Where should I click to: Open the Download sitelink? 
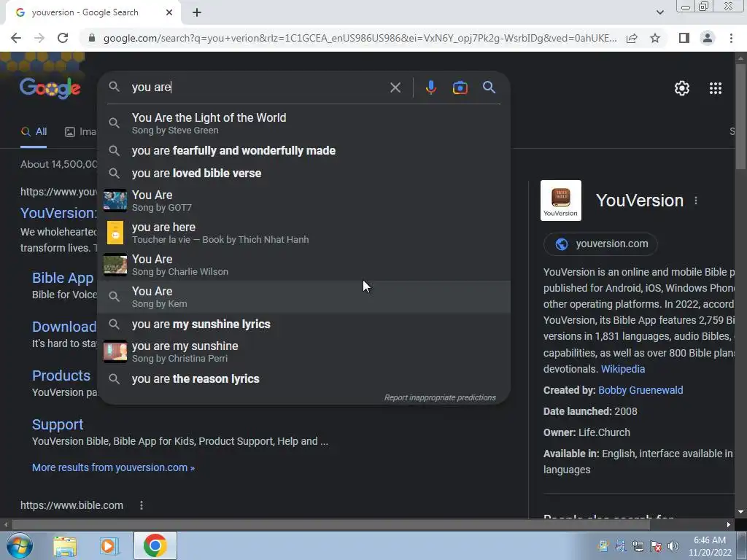[x=64, y=327]
